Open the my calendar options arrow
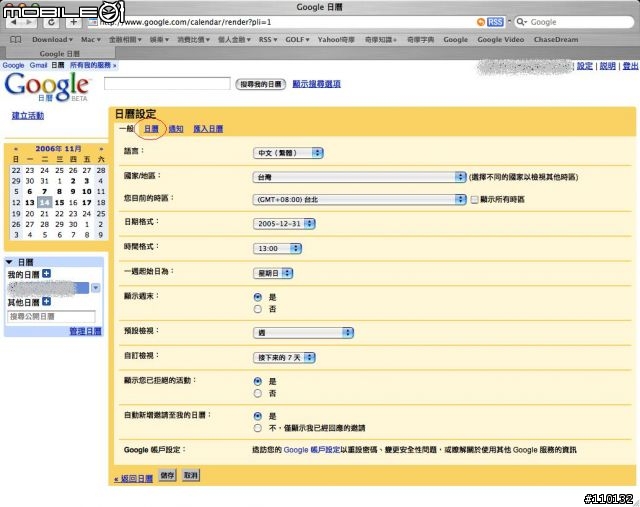 click(96, 288)
